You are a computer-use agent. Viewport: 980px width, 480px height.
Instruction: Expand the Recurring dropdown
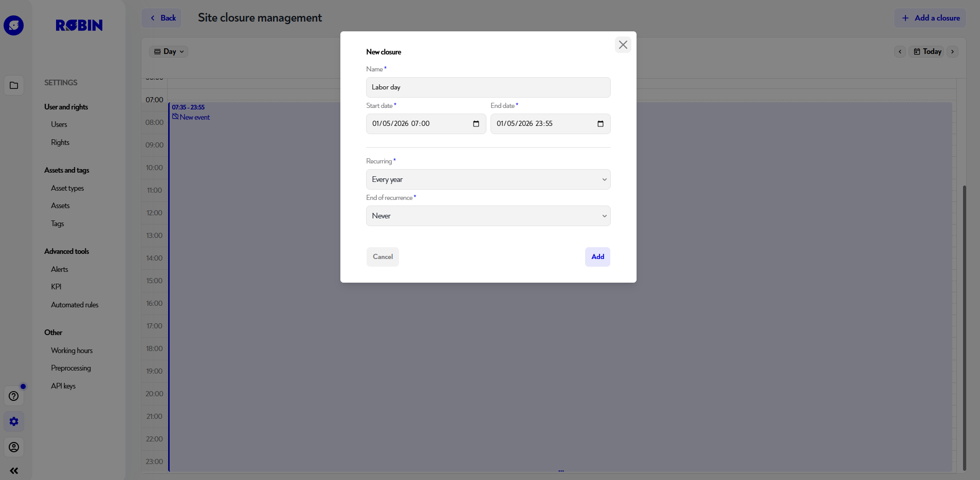(488, 179)
